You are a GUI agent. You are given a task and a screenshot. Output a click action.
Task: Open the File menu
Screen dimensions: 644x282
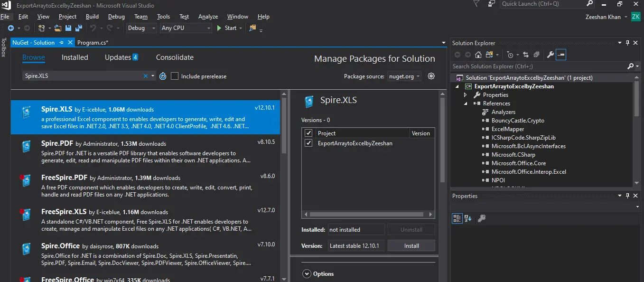[5, 17]
